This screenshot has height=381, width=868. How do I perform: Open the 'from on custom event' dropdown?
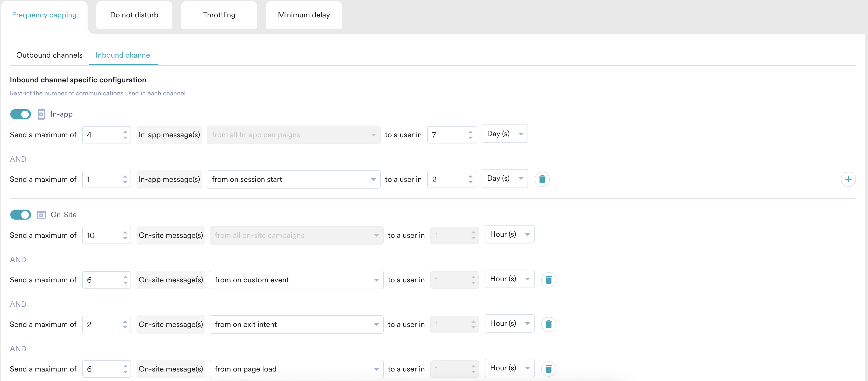pos(296,280)
